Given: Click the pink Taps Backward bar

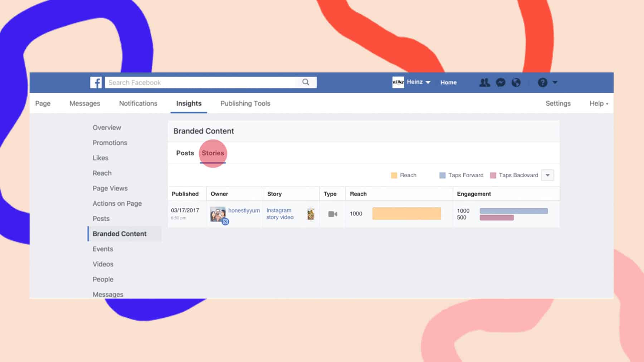Looking at the screenshot, I should pos(497,218).
